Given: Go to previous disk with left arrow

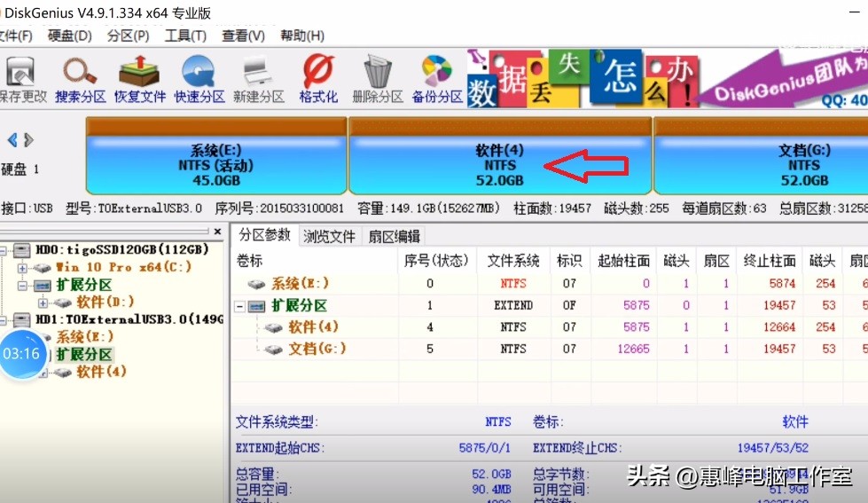Looking at the screenshot, I should 12,139.
